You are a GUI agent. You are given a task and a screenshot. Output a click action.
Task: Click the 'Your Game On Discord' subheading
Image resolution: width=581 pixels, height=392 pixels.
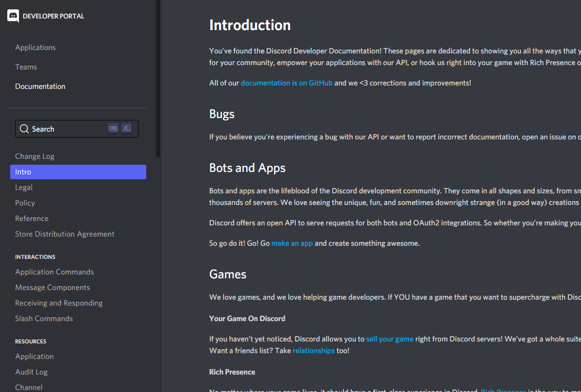pos(247,319)
